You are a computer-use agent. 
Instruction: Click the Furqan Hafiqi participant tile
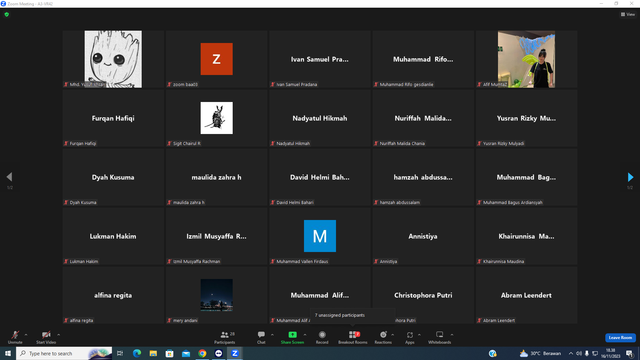point(113,118)
